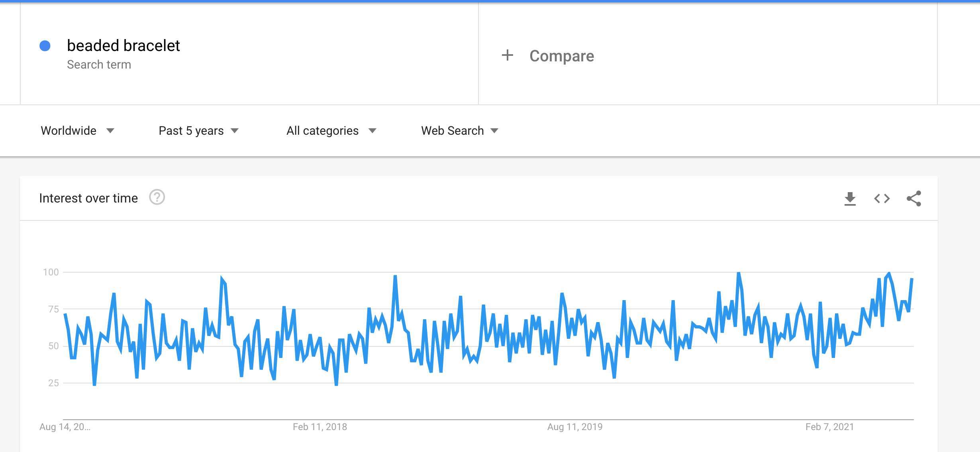Open the All categories dropdown

[331, 131]
